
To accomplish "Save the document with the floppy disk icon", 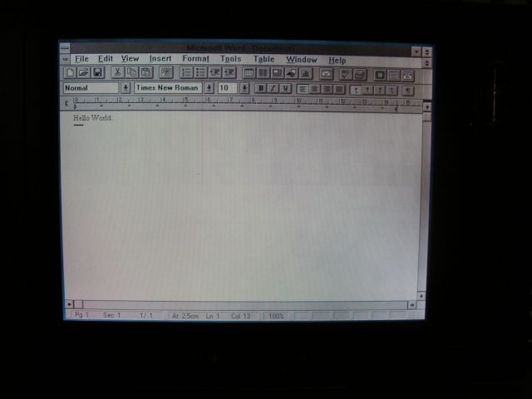I will (98, 72).
